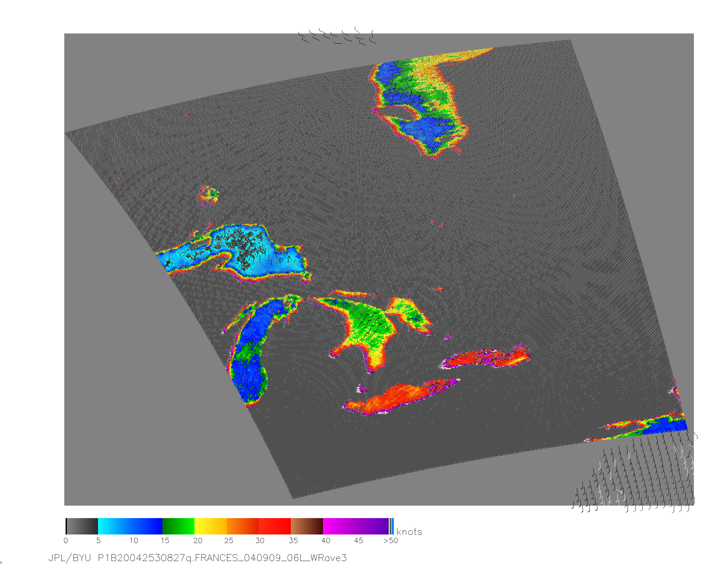The width and height of the screenshot is (728, 564).
Task: Click the '10' tick label on the scale
Action: (x=134, y=541)
